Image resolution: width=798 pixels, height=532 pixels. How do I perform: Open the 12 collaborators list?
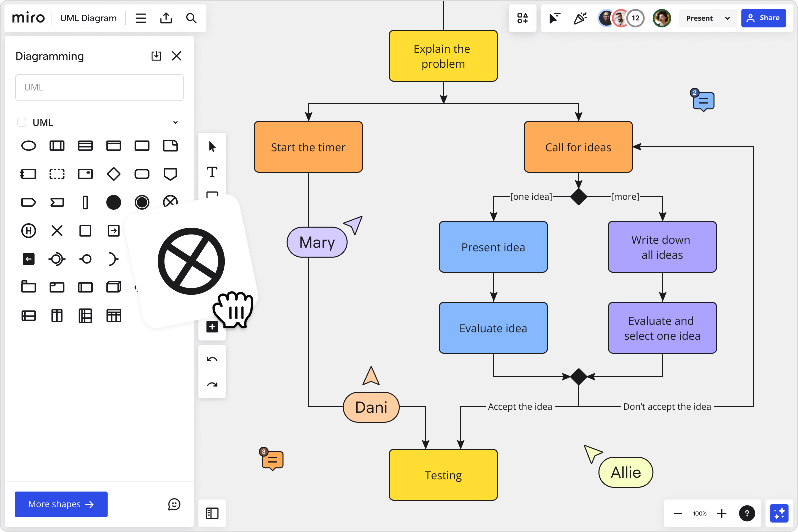coord(635,18)
